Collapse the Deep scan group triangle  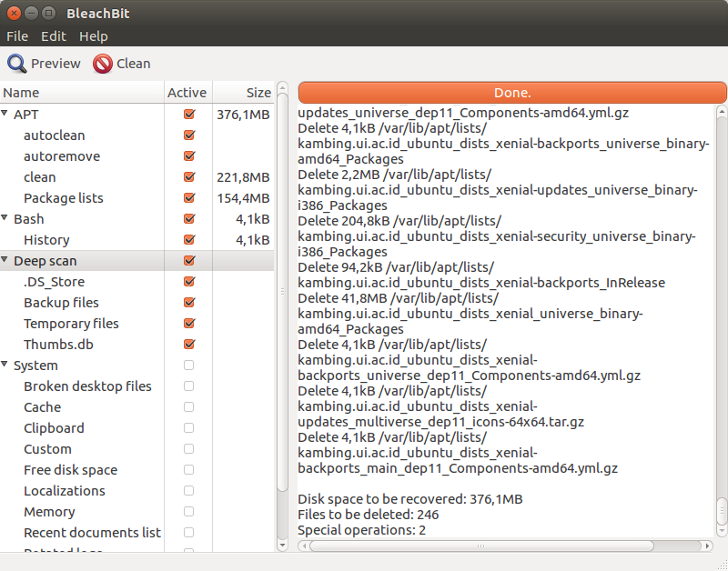(x=5, y=260)
